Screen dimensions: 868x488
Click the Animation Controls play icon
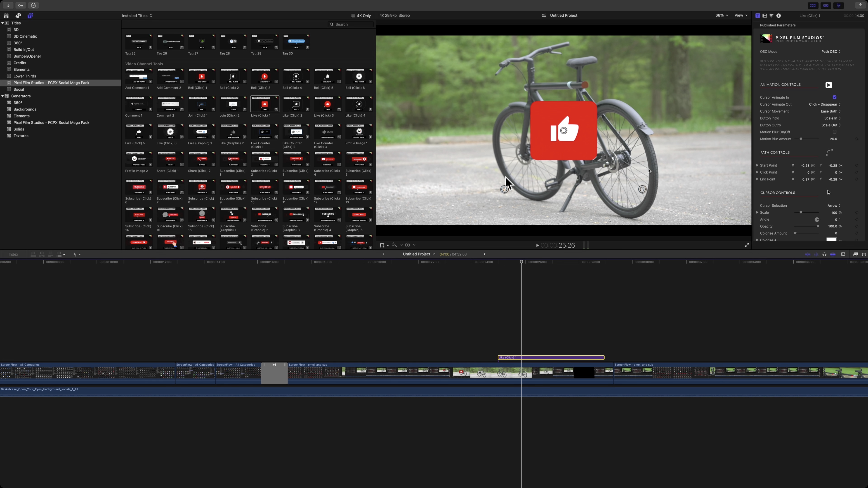829,85
